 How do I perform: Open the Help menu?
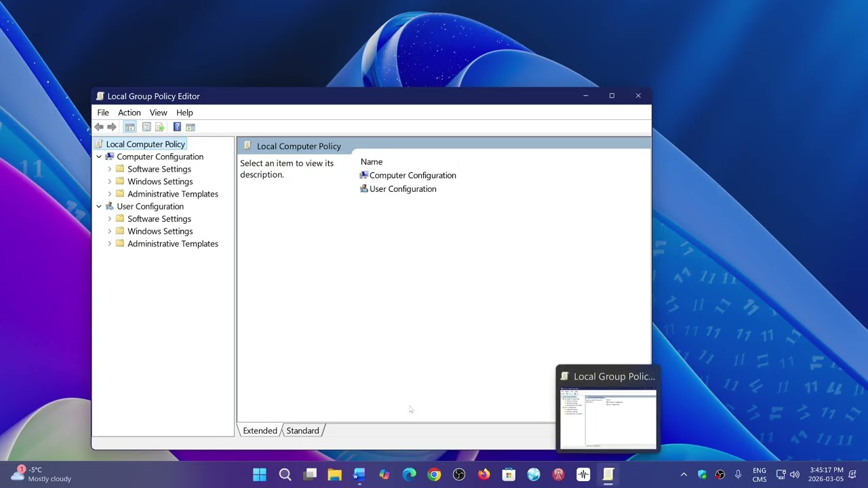coord(184,113)
